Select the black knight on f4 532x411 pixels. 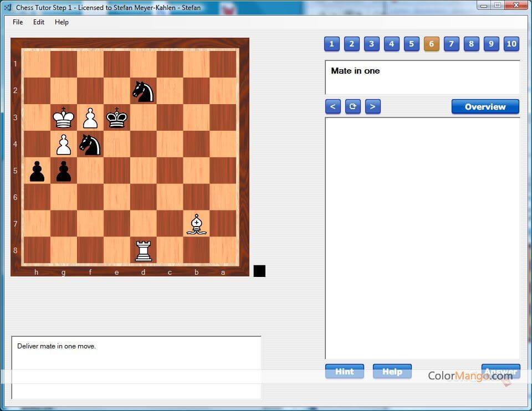pyautogui.click(x=90, y=145)
